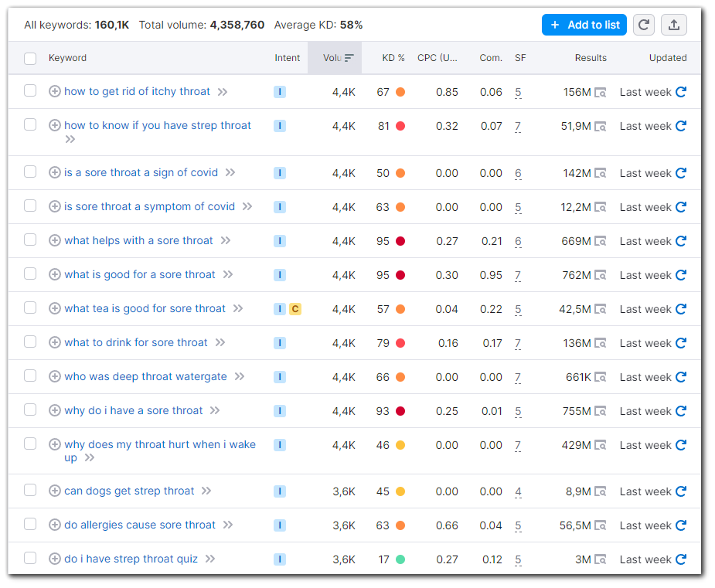Click the C intent badge for 'what tea is good'
This screenshot has height=588, width=715.
click(295, 309)
